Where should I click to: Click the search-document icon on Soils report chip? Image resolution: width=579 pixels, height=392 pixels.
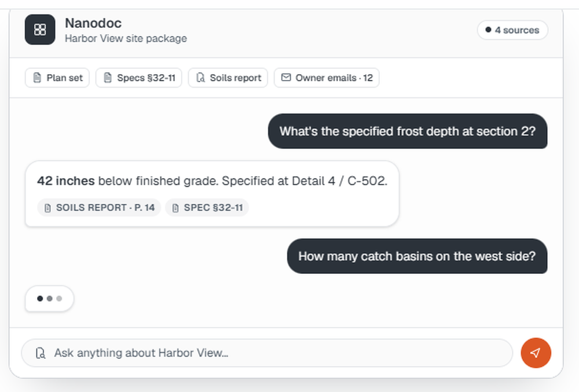pyautogui.click(x=200, y=78)
